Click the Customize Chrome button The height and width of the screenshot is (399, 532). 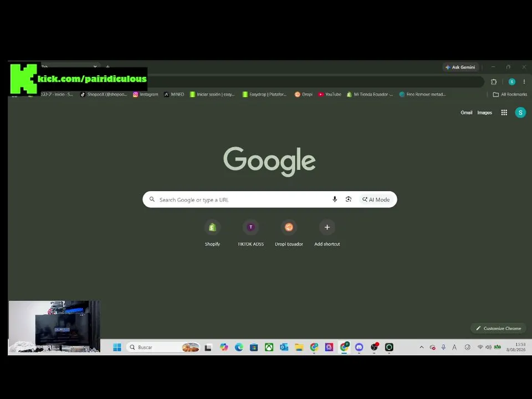tap(498, 328)
